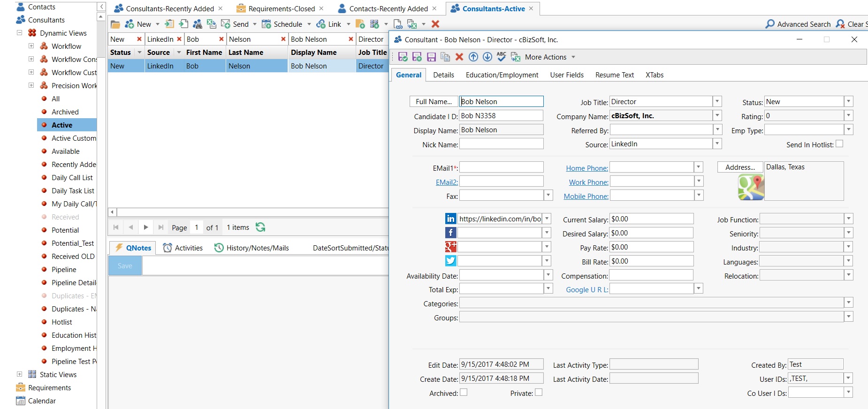Open the Categories dropdown arrow
This screenshot has width=868, height=409.
tap(848, 303)
